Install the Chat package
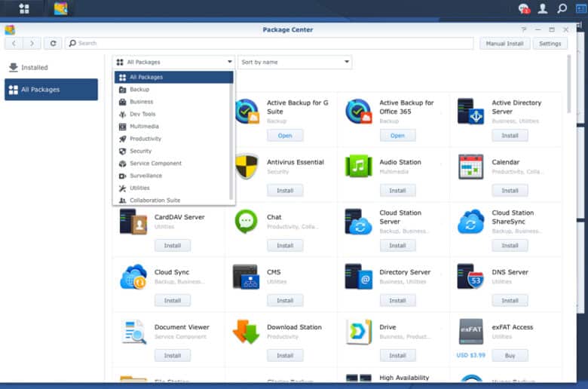Screen dimensions: 588x389 click(285, 246)
